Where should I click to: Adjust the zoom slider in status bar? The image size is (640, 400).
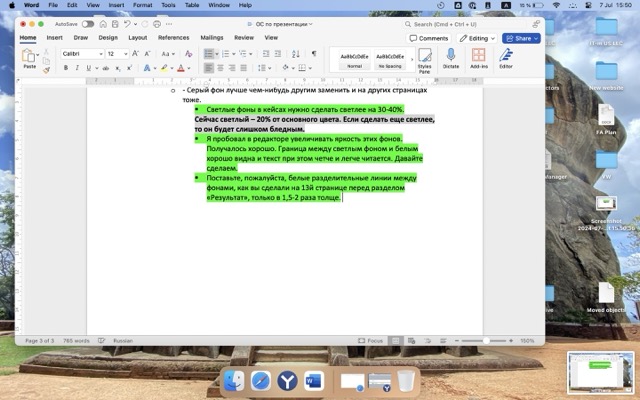tap(487, 340)
